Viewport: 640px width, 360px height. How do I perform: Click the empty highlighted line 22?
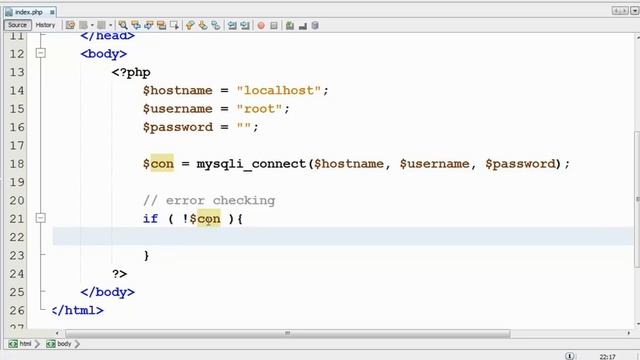(x=343, y=237)
